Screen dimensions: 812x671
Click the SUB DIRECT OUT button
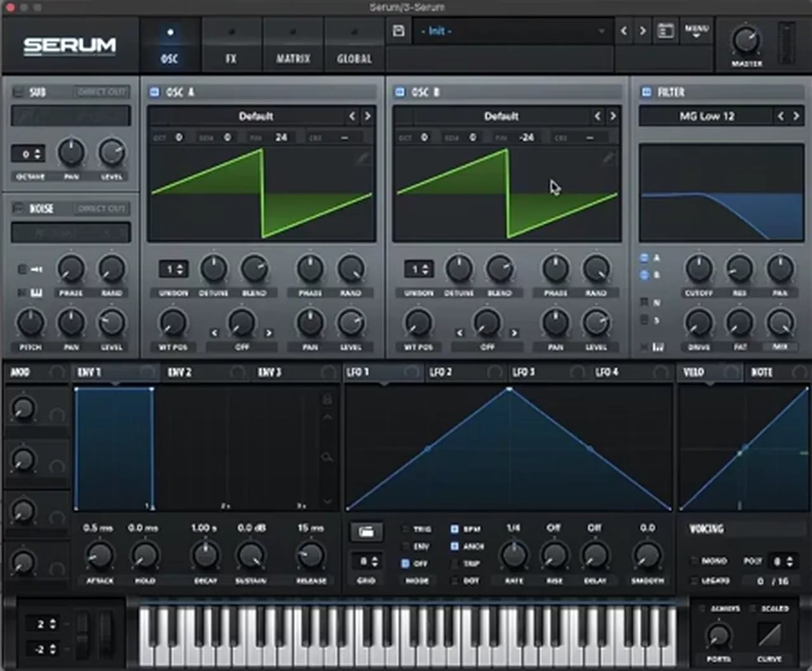click(101, 92)
